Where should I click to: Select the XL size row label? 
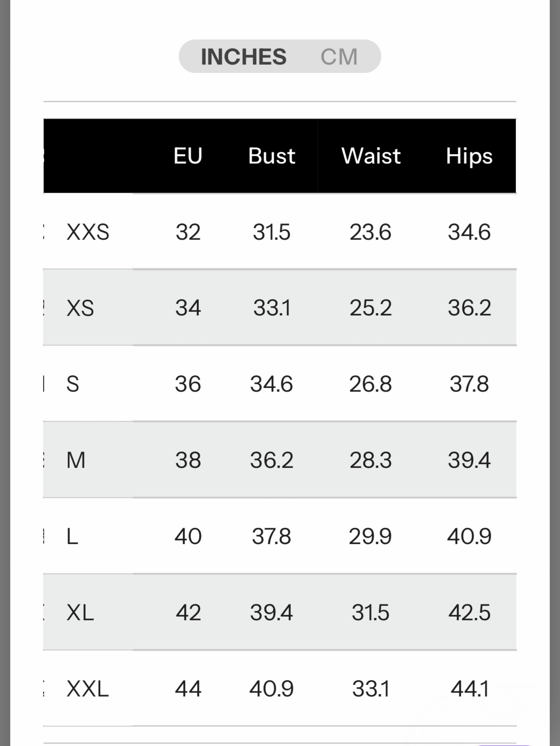coord(80,612)
